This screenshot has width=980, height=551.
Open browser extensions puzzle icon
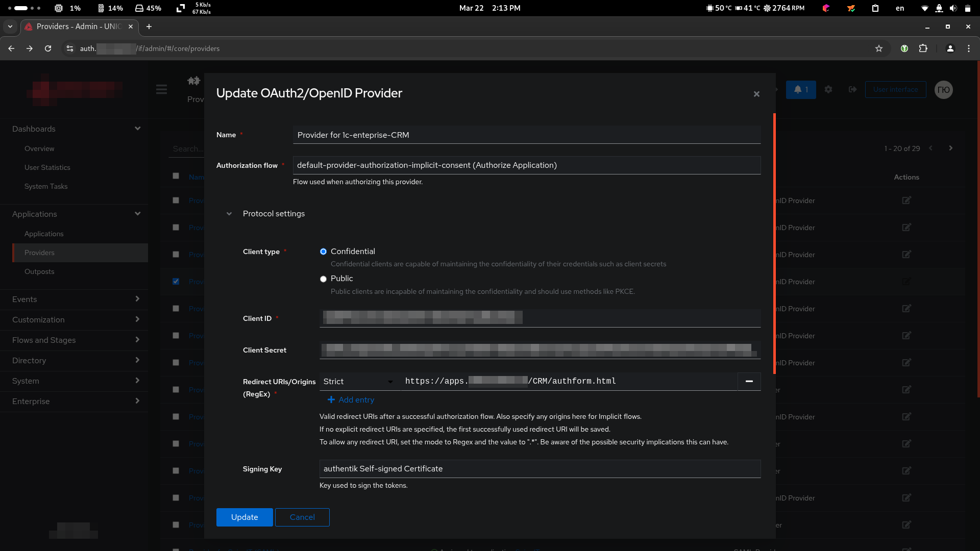pos(923,48)
